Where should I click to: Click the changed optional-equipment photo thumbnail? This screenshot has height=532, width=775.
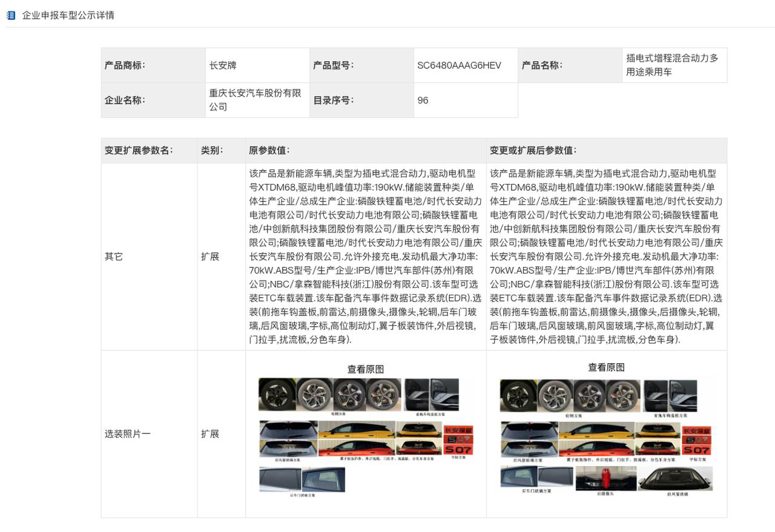(x=607, y=436)
